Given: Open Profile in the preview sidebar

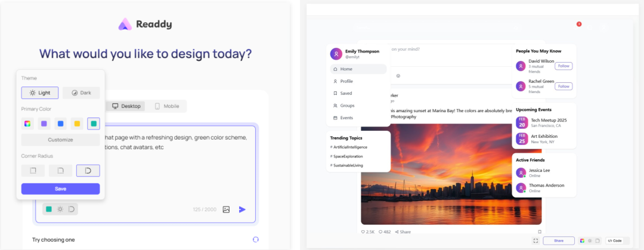Looking at the screenshot, I should tap(358, 81).
